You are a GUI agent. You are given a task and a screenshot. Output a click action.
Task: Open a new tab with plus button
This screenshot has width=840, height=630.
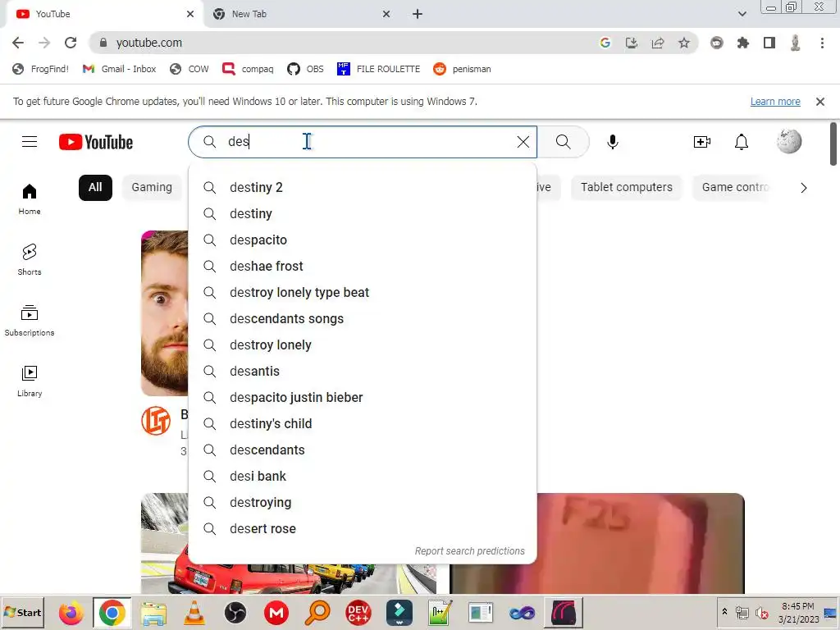pyautogui.click(x=418, y=14)
